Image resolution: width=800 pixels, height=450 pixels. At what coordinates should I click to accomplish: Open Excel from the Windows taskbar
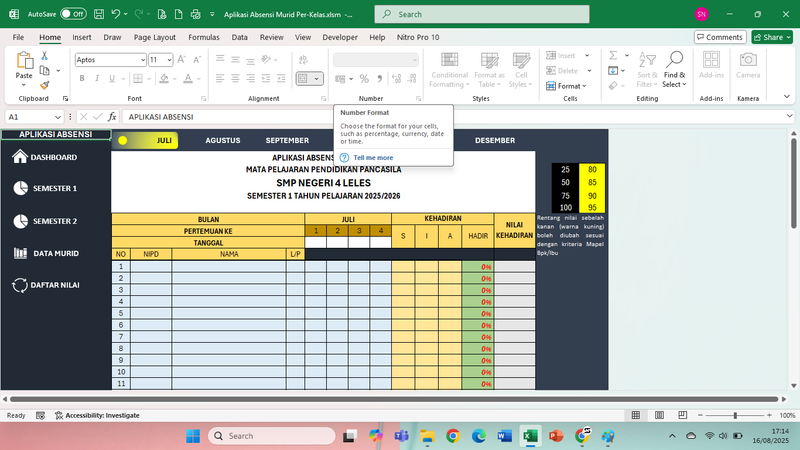point(530,436)
